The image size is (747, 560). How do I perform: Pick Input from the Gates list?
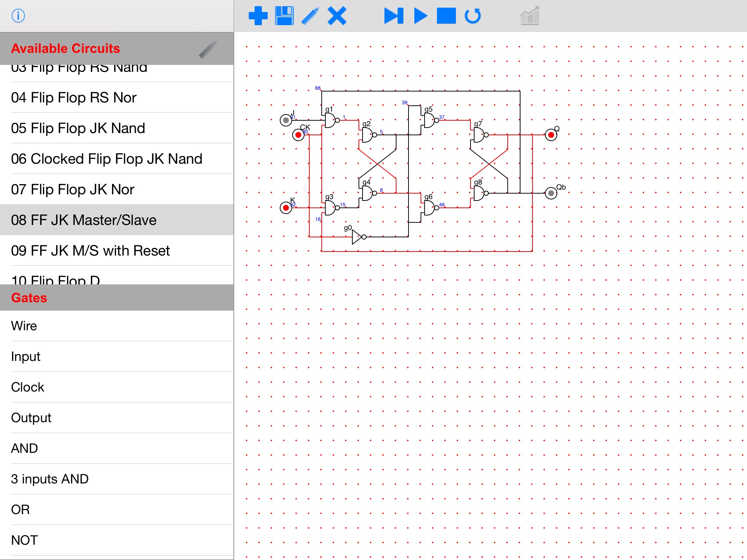click(x=117, y=356)
